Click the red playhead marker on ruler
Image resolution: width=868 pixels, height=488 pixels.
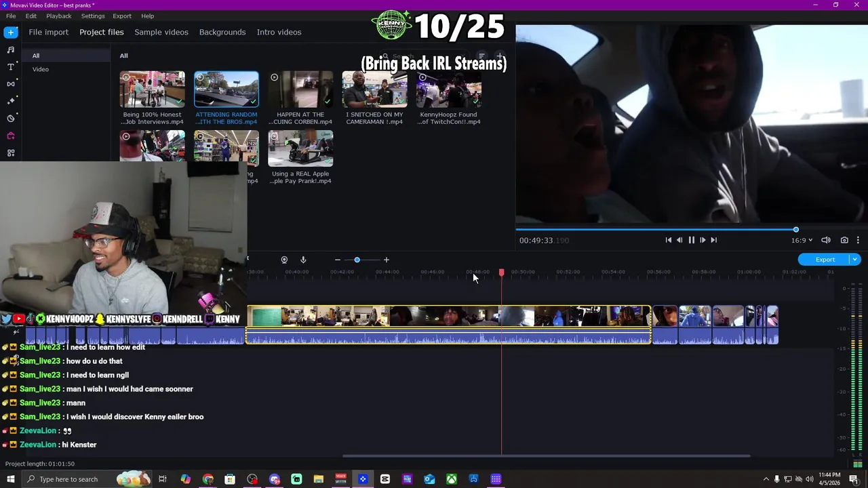tap(502, 272)
